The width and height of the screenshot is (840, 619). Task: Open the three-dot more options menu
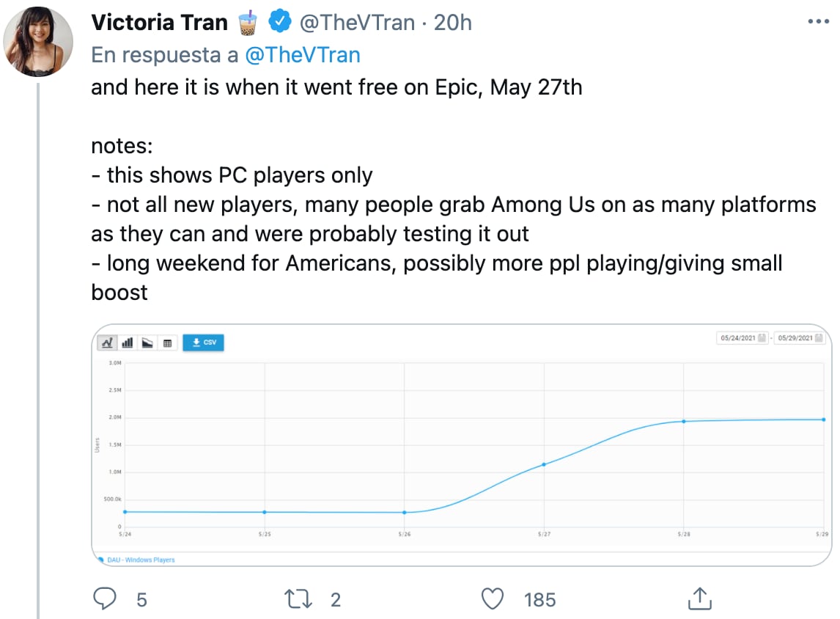[x=817, y=22]
